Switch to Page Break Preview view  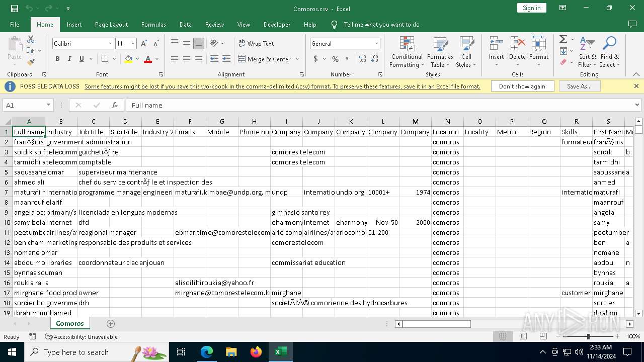click(x=543, y=336)
